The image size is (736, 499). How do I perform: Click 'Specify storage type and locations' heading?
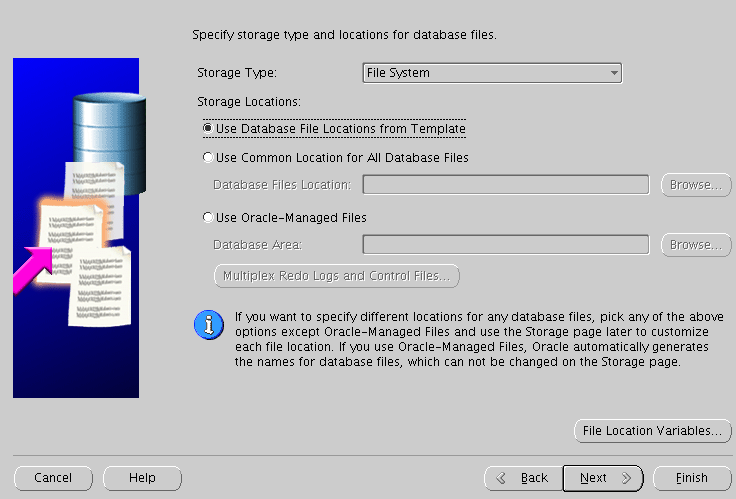pyautogui.click(x=344, y=35)
